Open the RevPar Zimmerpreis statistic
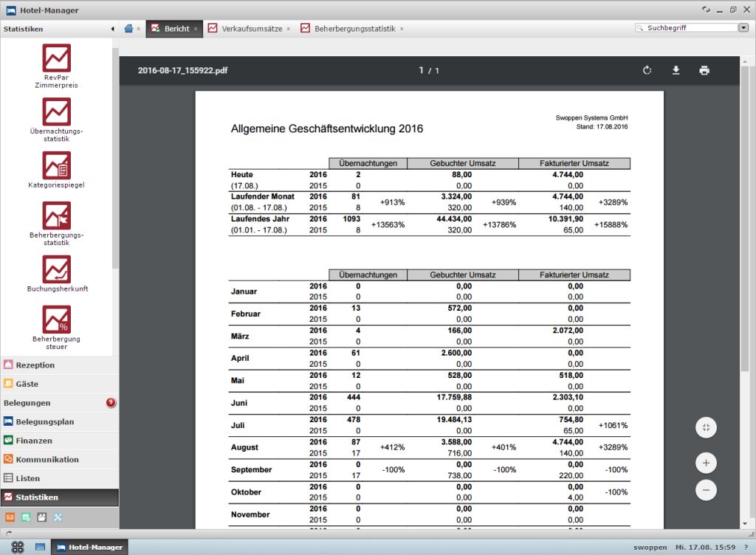 point(56,59)
